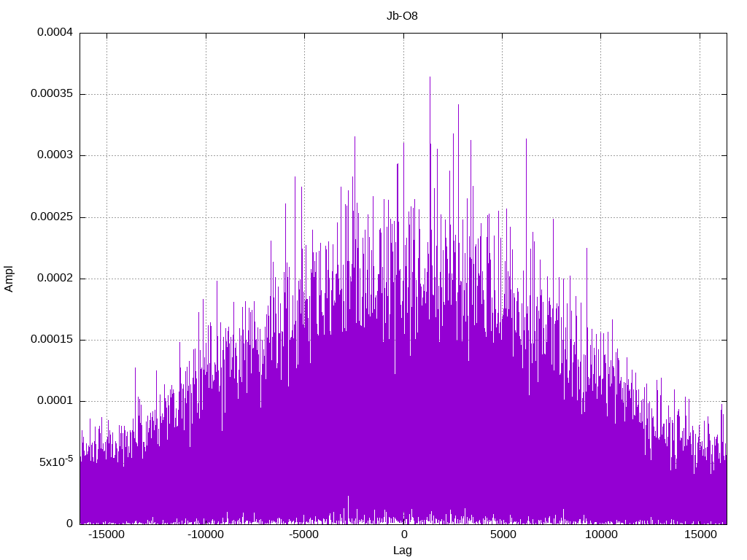747x560 pixels.
Task: Click the plot title Jb-O8
Action: point(402,16)
